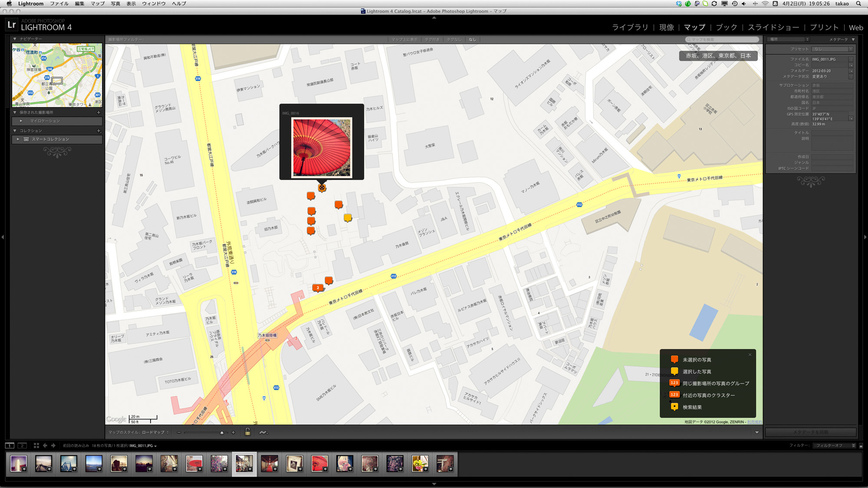Image resolution: width=868 pixels, height=488 pixels.
Task: Open the 写真 menu
Action: (115, 3)
